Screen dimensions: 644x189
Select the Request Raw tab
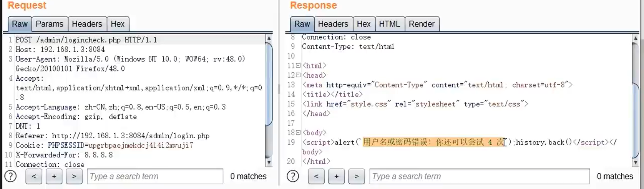coord(20,24)
